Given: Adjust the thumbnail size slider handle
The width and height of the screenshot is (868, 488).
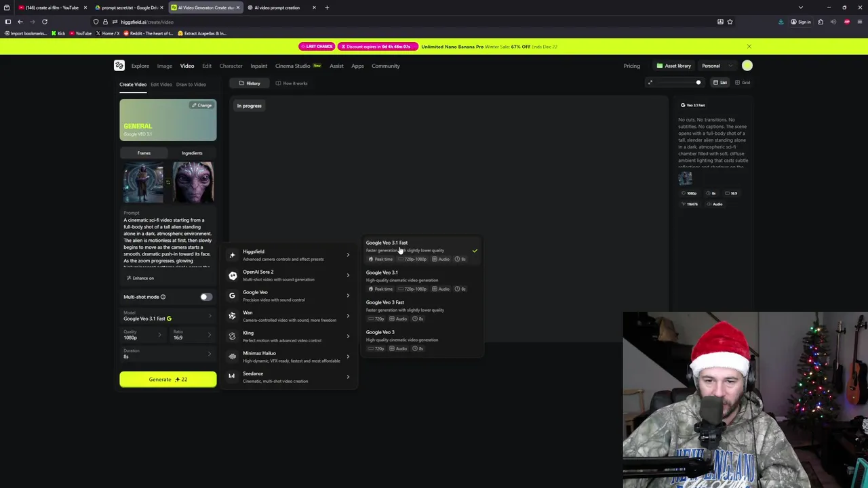Looking at the screenshot, I should (698, 83).
